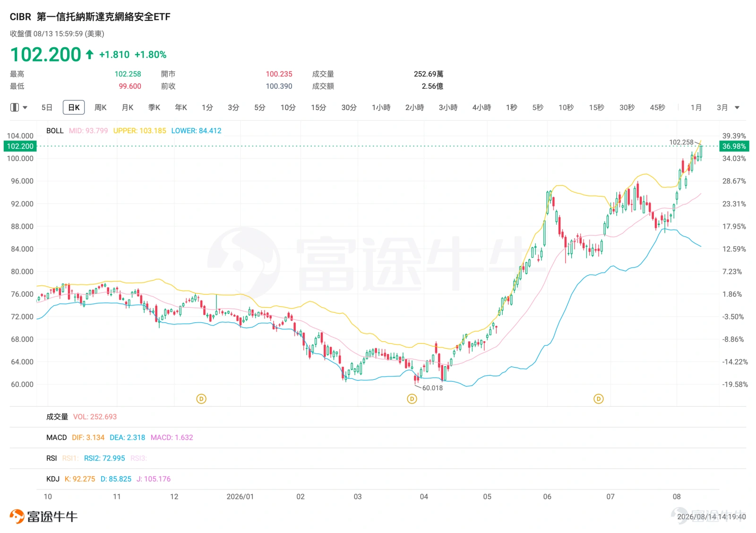Click the 前收 previous close 100.390
The height and width of the screenshot is (533, 756).
[x=279, y=86]
